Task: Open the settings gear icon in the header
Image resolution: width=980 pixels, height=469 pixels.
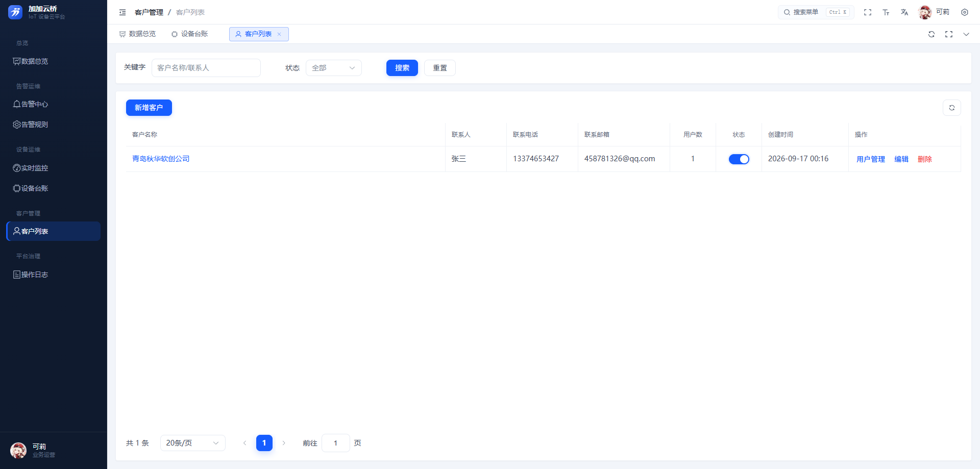Action: click(x=965, y=12)
